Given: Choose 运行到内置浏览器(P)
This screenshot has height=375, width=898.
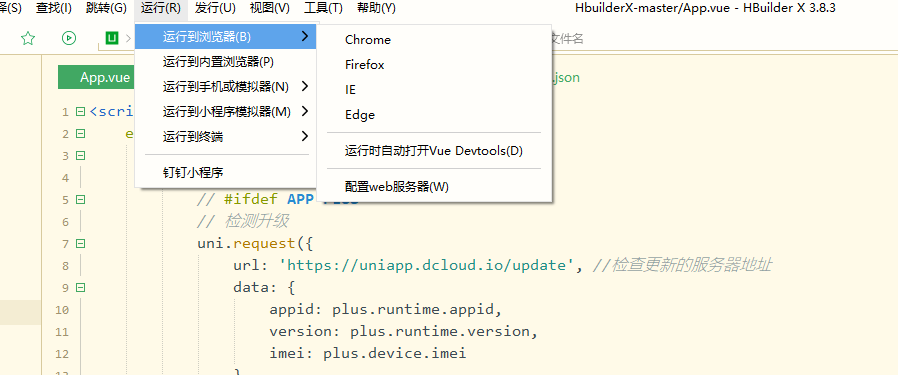Looking at the screenshot, I should pyautogui.click(x=226, y=62).
